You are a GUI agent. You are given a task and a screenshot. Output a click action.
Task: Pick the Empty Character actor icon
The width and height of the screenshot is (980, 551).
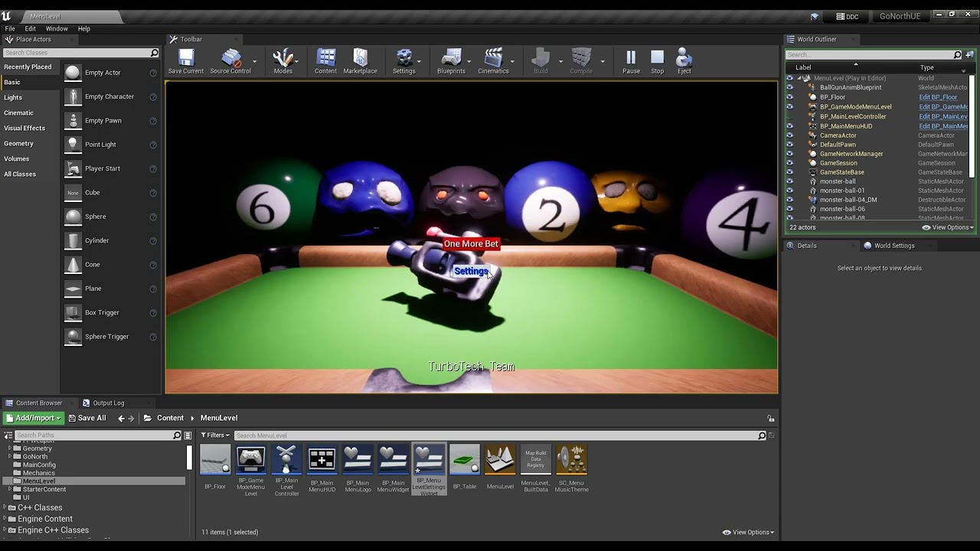[73, 96]
